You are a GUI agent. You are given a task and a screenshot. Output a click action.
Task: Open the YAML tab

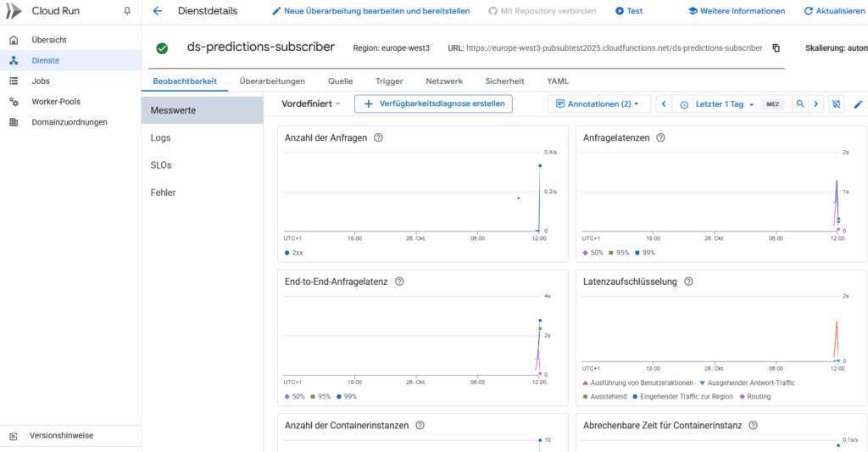558,81
